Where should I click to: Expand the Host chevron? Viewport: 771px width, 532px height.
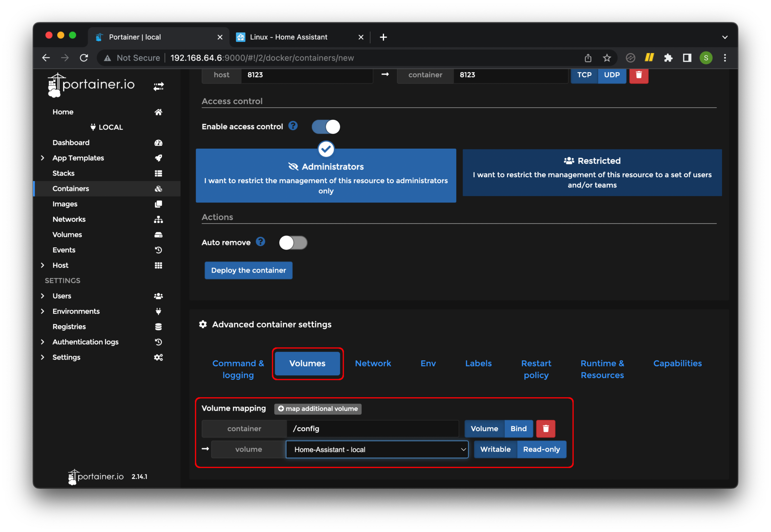(x=43, y=265)
